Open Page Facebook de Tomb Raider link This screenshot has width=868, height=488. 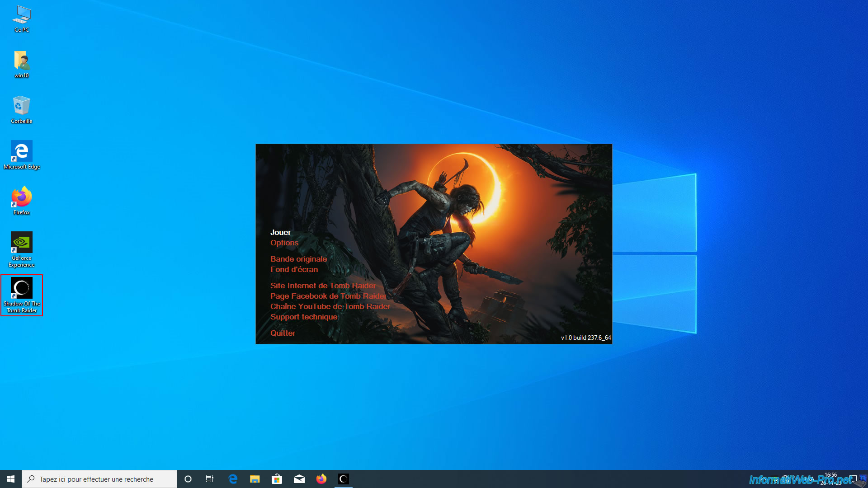click(328, 296)
